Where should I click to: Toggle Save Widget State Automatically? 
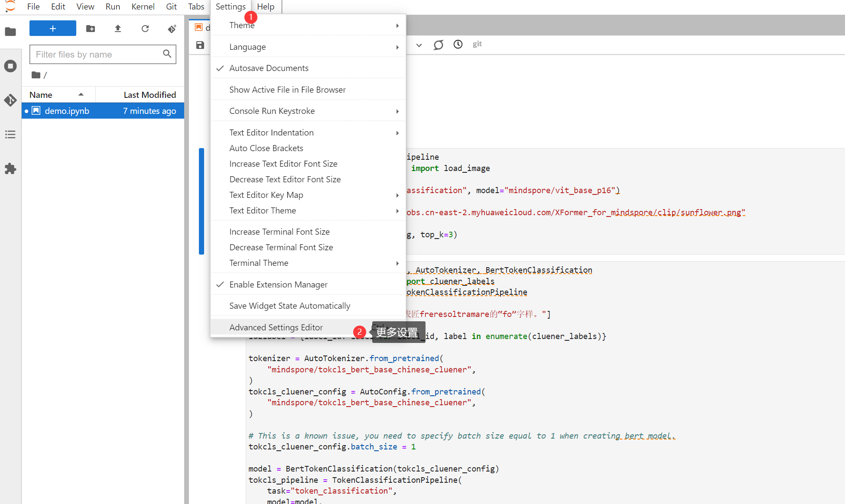289,306
